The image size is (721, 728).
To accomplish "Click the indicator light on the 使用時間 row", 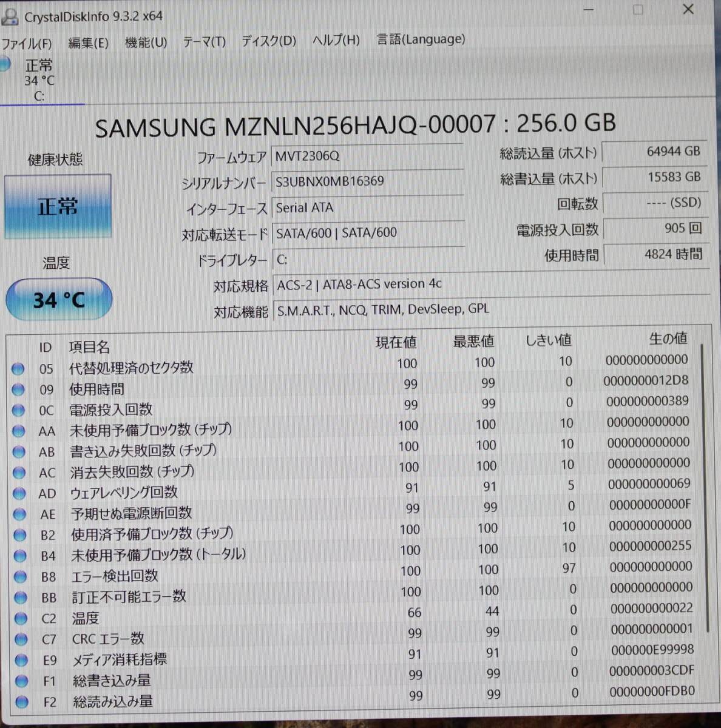I will [x=18, y=389].
